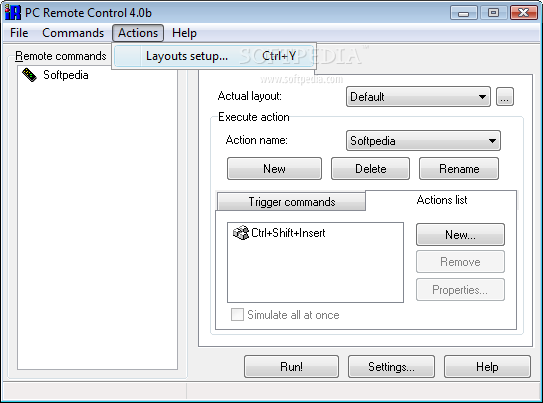Toggle Simulate all at once checkbox

[x=237, y=314]
